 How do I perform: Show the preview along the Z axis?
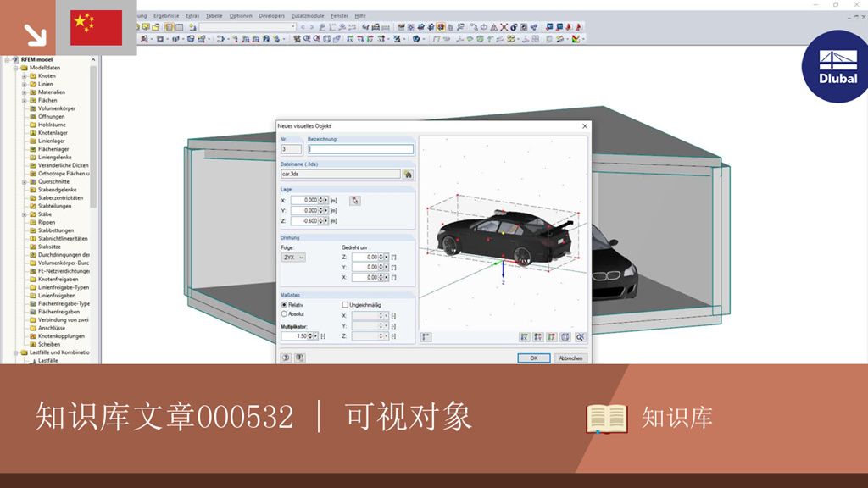pyautogui.click(x=551, y=337)
